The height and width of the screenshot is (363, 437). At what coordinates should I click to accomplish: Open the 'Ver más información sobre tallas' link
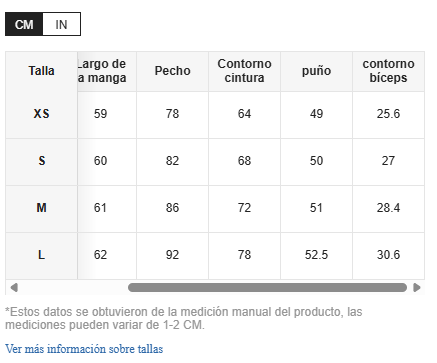click(84, 349)
